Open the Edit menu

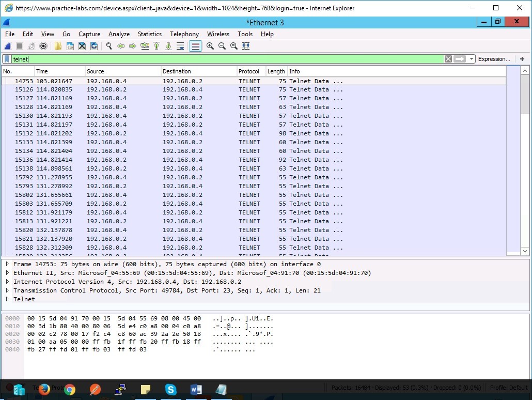pyautogui.click(x=28, y=34)
